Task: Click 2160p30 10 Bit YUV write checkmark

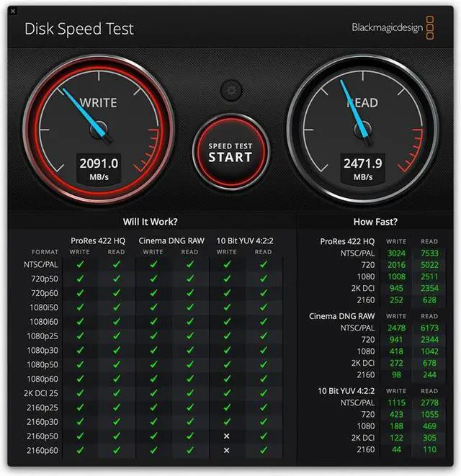Action: click(227, 421)
